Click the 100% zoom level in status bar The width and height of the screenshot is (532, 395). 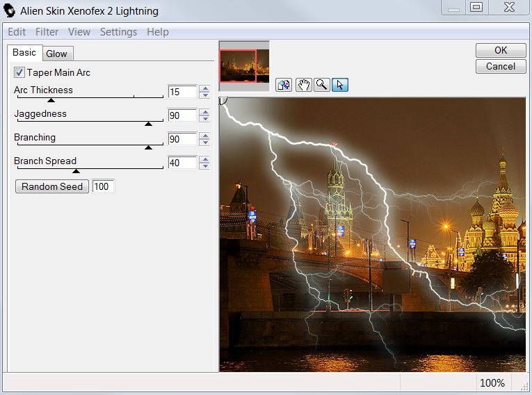tap(492, 383)
